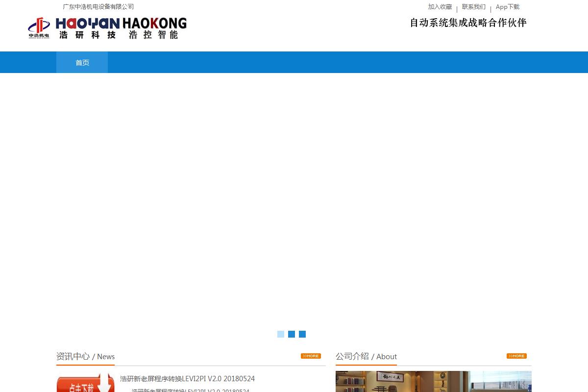Click the HAOKONG 浩控智能 logo
This screenshot has height=392, width=588.
(154, 28)
